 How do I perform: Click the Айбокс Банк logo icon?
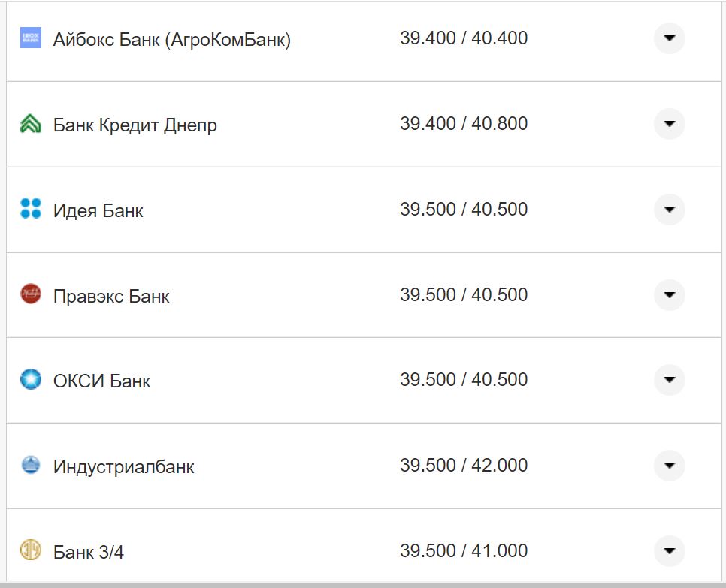(x=31, y=38)
